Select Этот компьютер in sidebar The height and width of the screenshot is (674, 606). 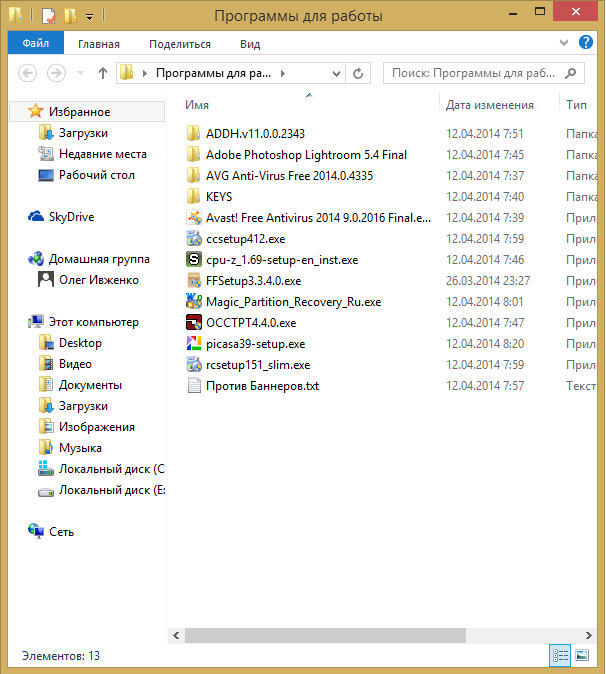tap(94, 322)
